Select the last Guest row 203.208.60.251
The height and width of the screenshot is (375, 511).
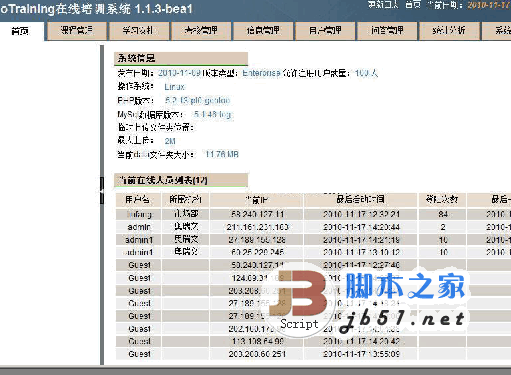point(313,354)
